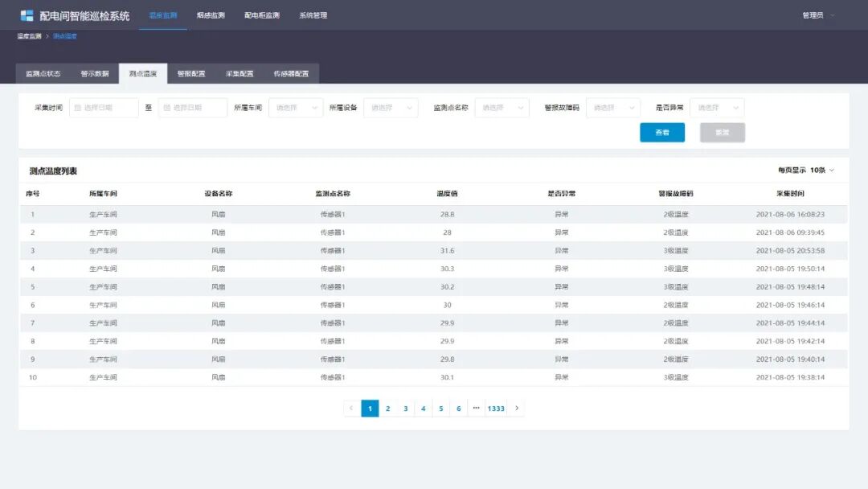
Task: Click timestamp 2021-08-05 19:38:14
Action: [x=790, y=377]
